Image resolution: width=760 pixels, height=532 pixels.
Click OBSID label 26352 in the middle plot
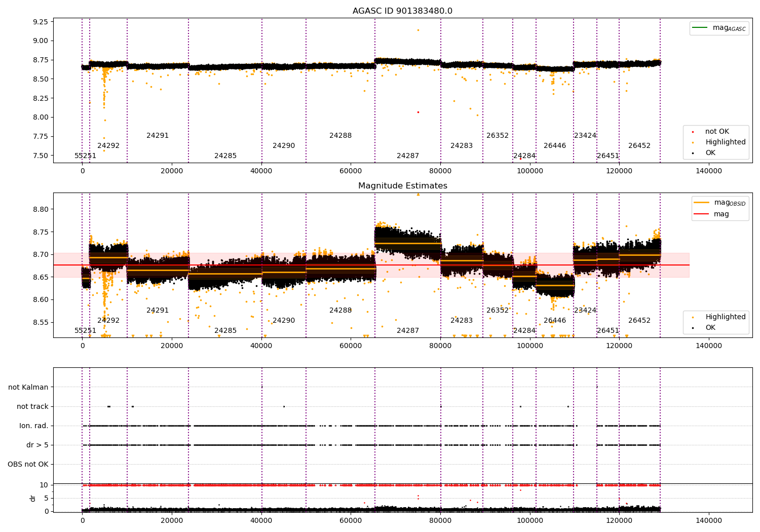[498, 311]
